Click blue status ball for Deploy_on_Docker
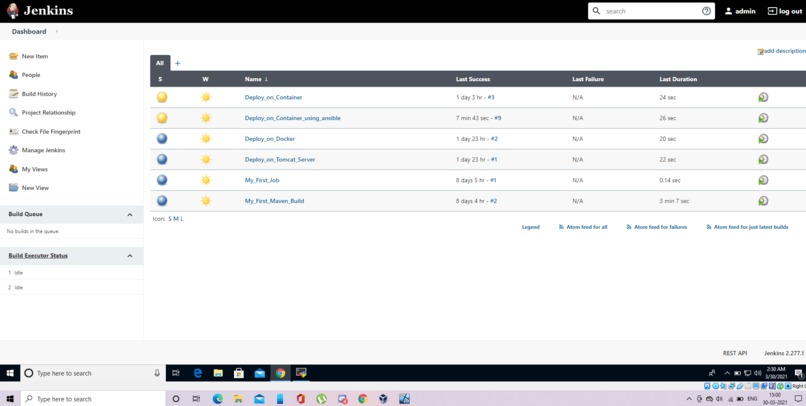Image resolution: width=806 pixels, height=406 pixels. (x=162, y=139)
